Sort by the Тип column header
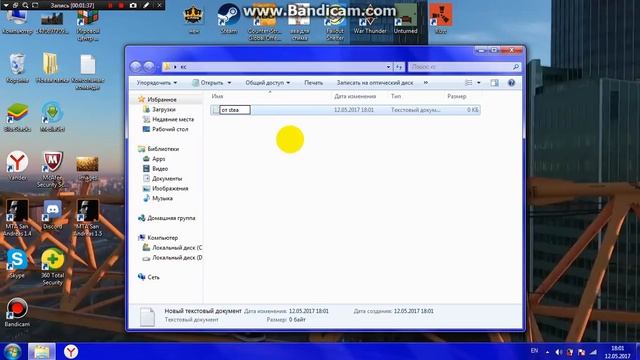 point(396,96)
